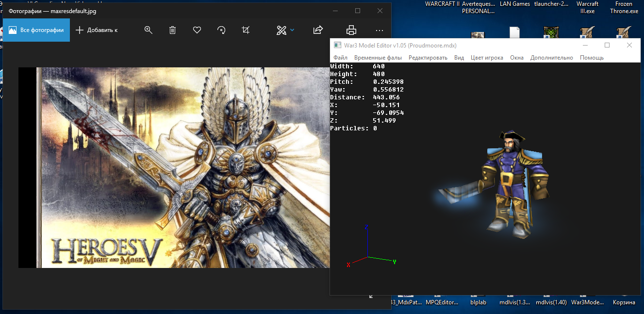The height and width of the screenshot is (314, 644).
Task: Open the edit and create tool
Action: pos(281,30)
